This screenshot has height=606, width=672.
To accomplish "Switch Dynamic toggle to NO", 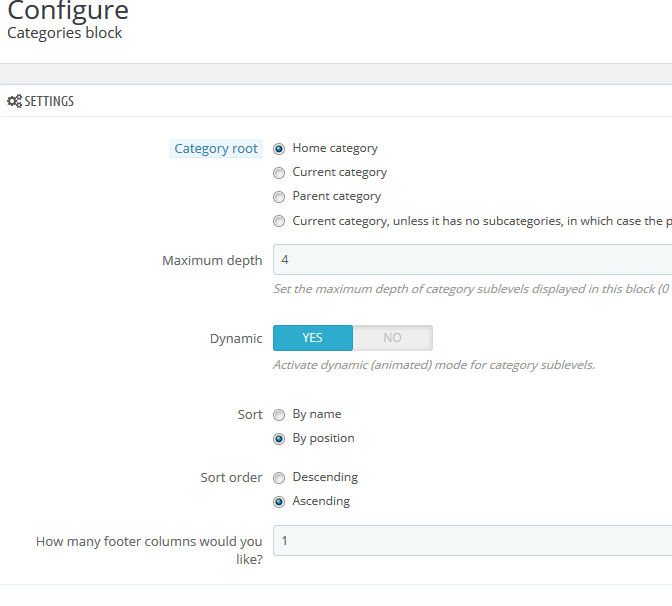I will (393, 338).
